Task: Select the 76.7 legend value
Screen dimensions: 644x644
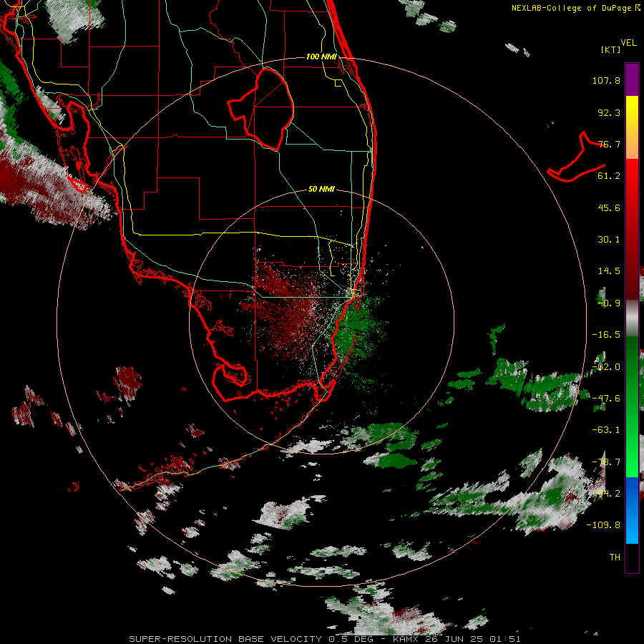Action: [x=609, y=144]
